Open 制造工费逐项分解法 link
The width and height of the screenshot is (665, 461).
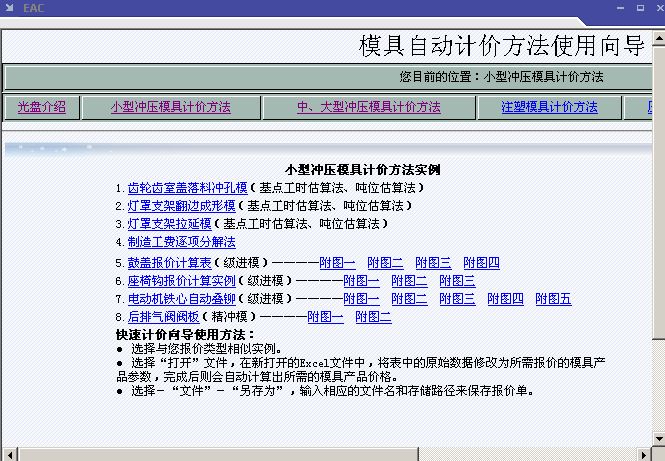click(181, 242)
